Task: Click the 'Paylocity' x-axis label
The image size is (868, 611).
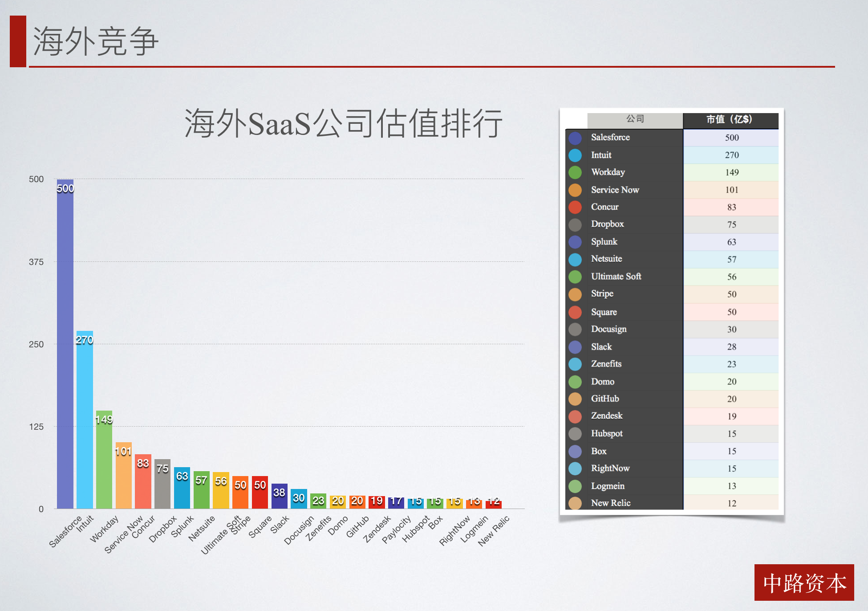Action: click(x=396, y=530)
